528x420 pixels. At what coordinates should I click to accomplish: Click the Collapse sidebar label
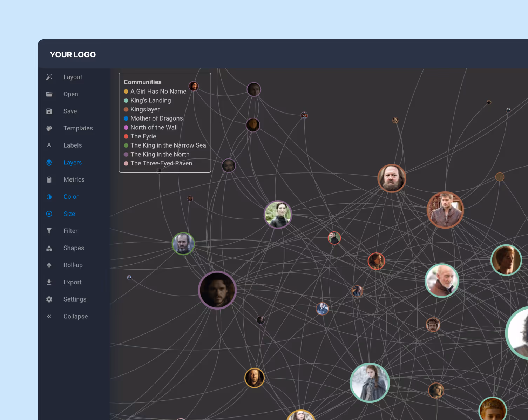click(76, 316)
